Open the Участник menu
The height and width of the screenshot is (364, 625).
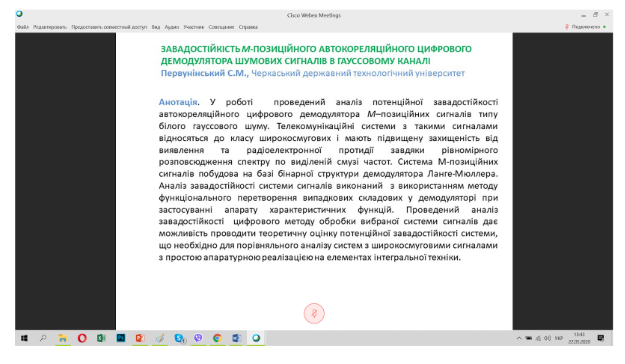tap(194, 27)
